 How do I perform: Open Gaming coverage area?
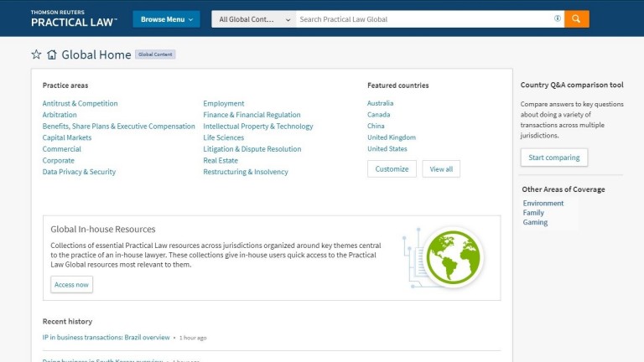tap(535, 222)
